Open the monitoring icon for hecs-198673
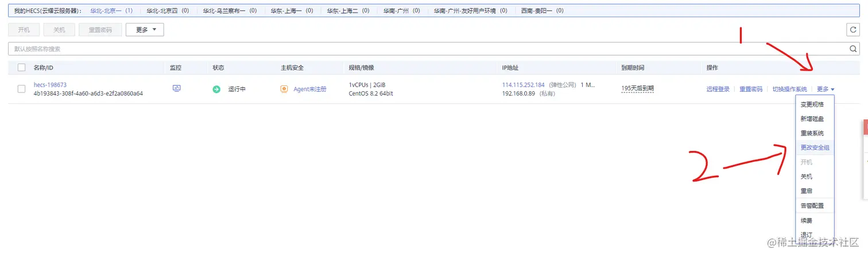 coord(177,89)
